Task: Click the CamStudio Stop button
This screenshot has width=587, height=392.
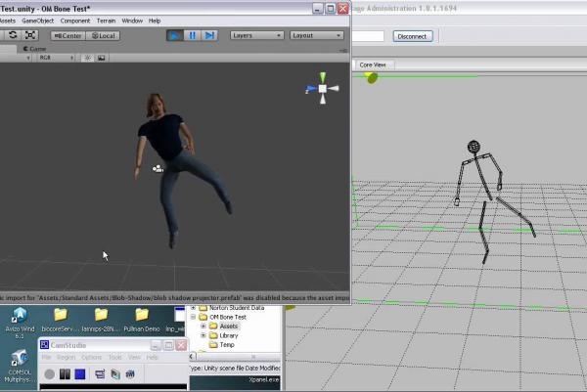Action: click(x=80, y=373)
